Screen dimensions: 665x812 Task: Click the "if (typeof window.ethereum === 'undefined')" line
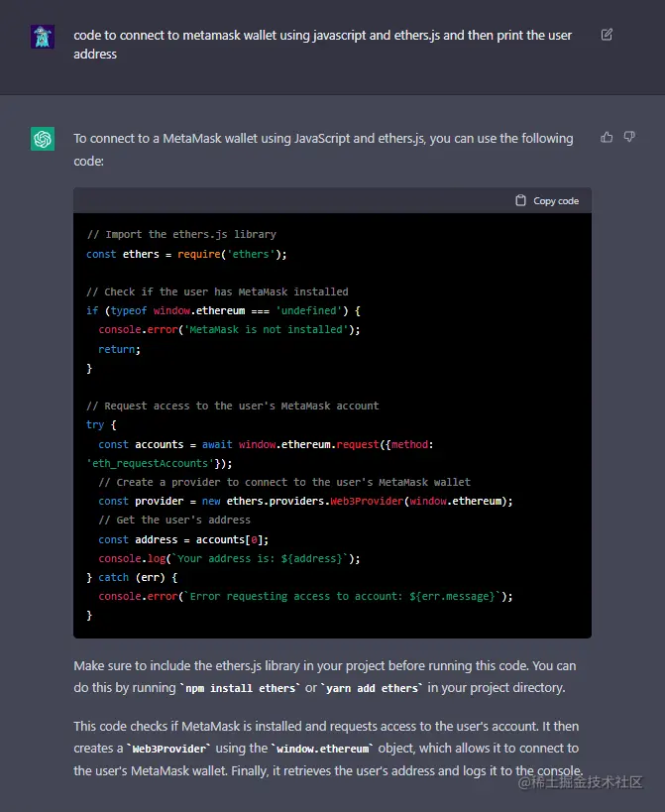coord(223,310)
